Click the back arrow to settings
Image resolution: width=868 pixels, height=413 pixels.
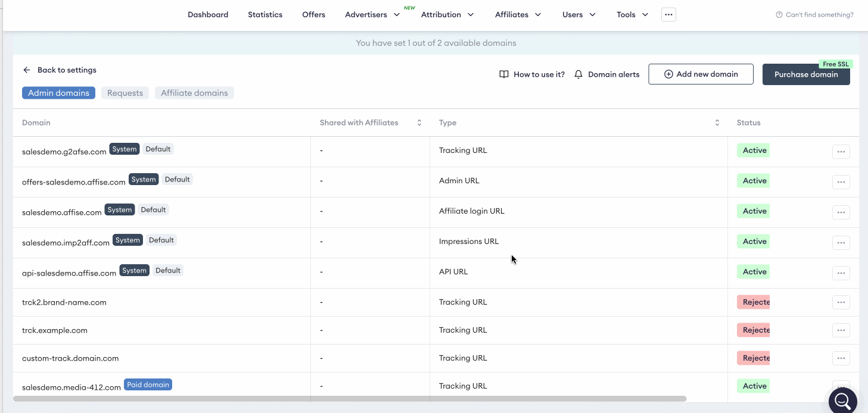[x=27, y=70]
